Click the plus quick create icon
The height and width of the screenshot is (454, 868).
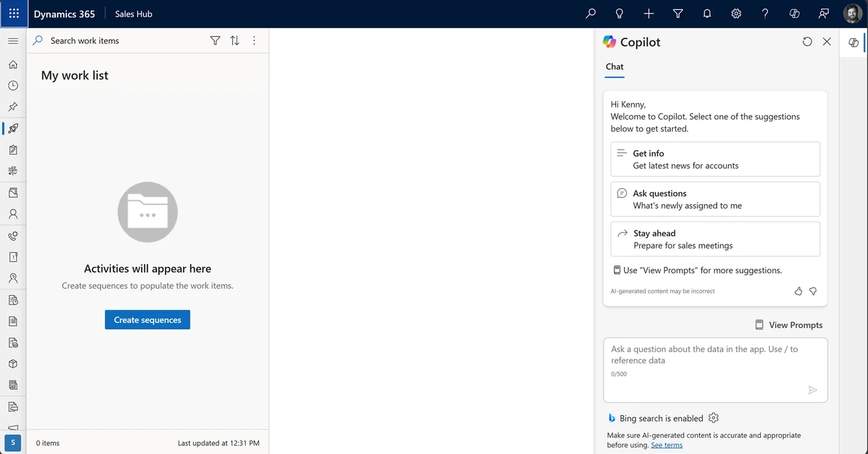coord(649,14)
